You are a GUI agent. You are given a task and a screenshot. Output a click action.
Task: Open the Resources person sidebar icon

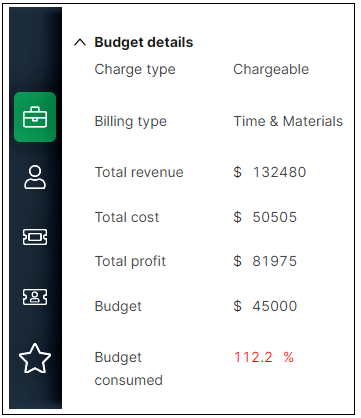coord(35,177)
